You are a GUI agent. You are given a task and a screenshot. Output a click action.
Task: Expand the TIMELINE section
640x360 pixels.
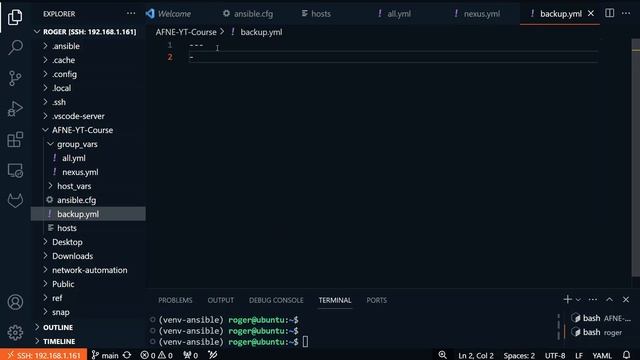coord(88,341)
